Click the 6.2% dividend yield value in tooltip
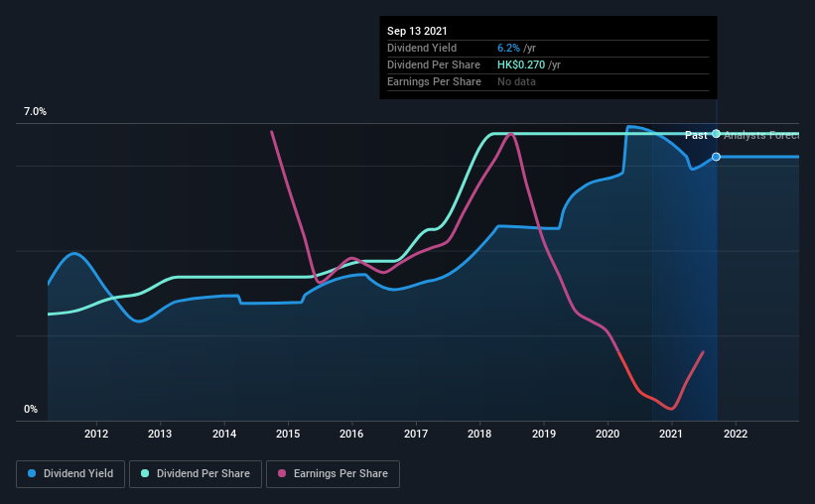This screenshot has height=504, width=815. (x=508, y=48)
